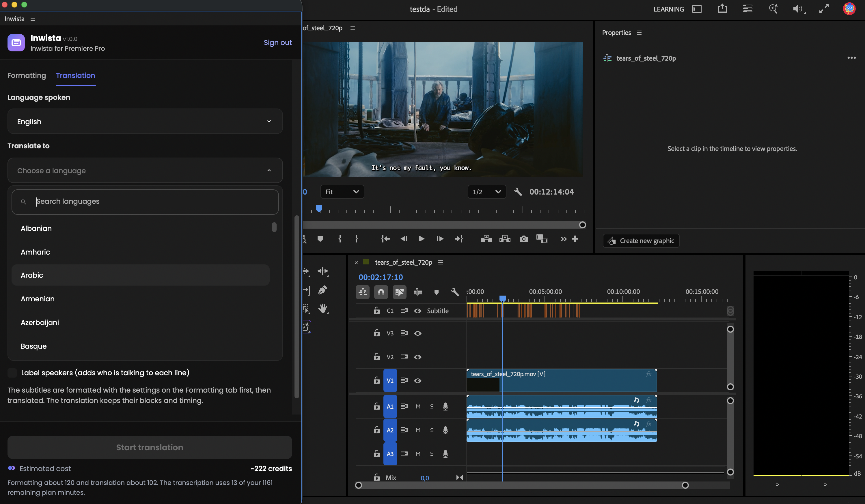Click the Inwista purple logo icon
Screen dimensions: 865x504
tap(16, 42)
